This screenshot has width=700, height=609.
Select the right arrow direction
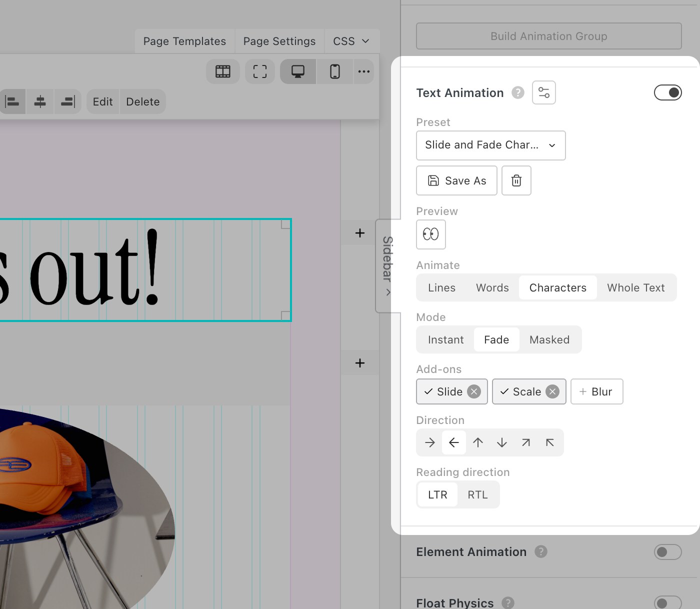[430, 442]
